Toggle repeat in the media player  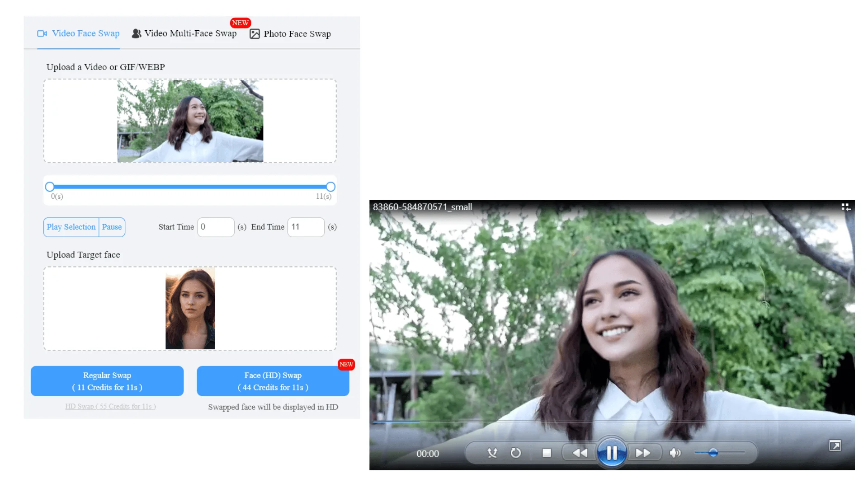(x=515, y=453)
